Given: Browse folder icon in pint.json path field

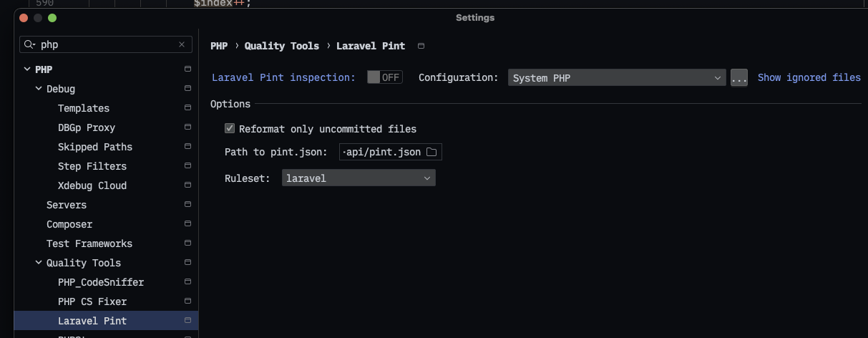Looking at the screenshot, I should 431,152.
